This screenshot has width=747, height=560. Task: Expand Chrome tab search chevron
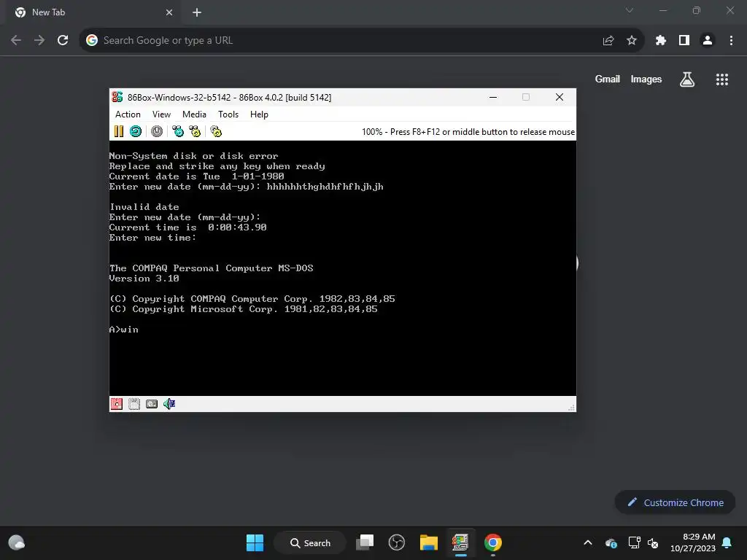point(630,10)
